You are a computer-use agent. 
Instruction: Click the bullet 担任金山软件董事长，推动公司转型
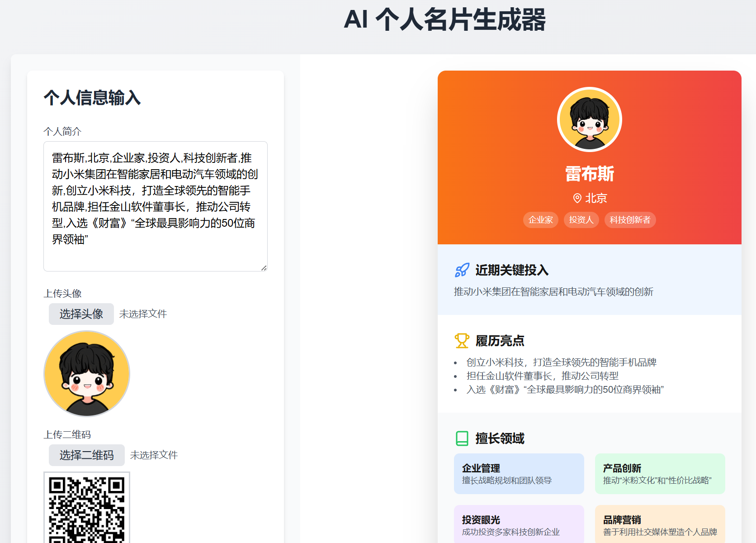(543, 376)
